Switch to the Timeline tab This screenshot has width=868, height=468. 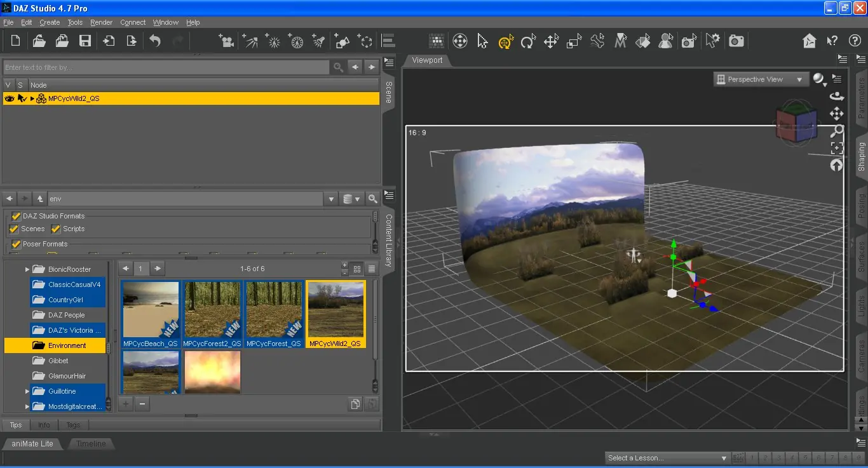point(91,443)
